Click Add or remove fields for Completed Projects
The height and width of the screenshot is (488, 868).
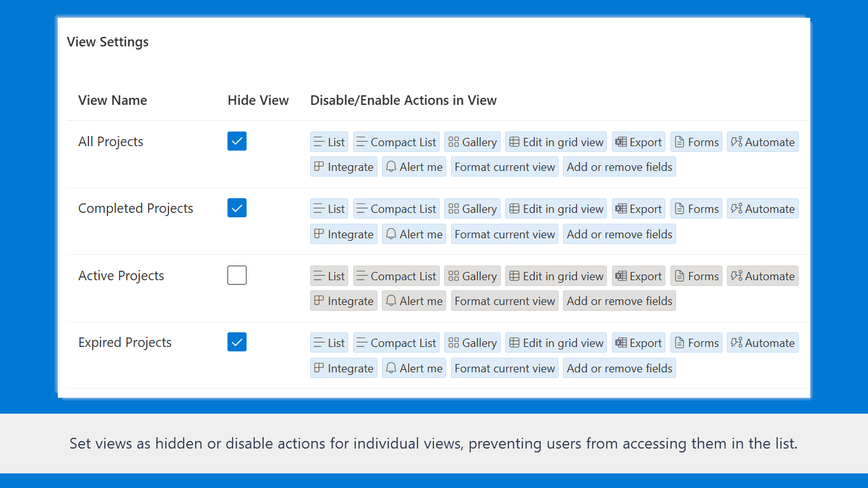[619, 234]
